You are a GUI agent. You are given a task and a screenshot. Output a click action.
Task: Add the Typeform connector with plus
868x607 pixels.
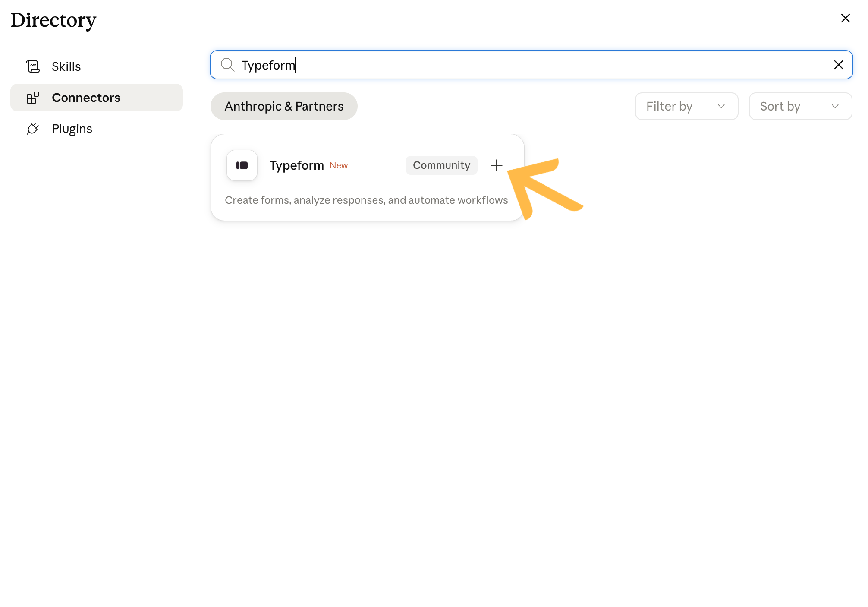[497, 165]
